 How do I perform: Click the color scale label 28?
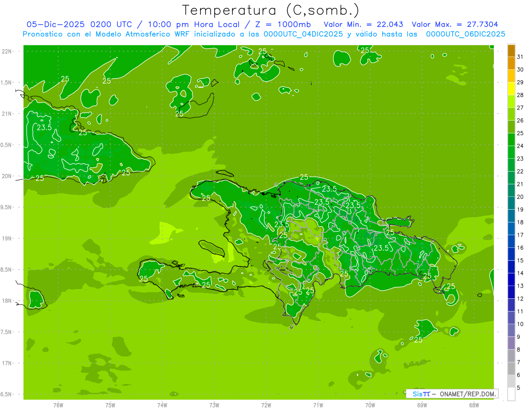pyautogui.click(x=520, y=95)
